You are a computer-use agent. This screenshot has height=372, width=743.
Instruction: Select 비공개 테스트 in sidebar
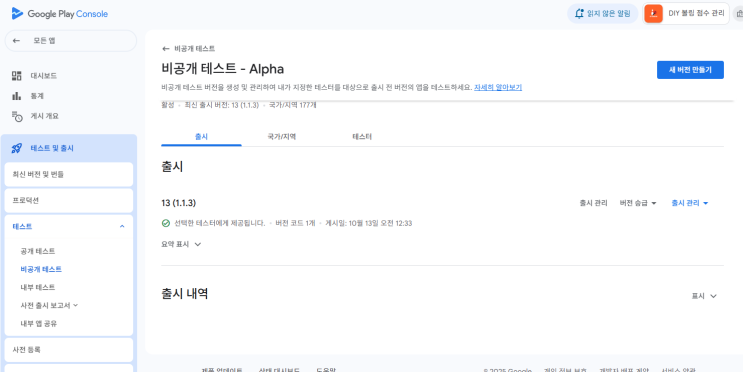pyautogui.click(x=41, y=269)
